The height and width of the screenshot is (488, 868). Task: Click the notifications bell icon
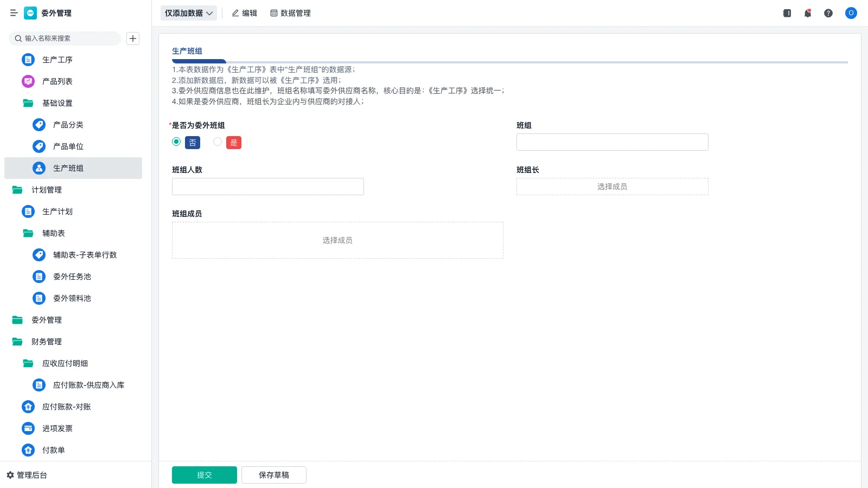coord(807,13)
